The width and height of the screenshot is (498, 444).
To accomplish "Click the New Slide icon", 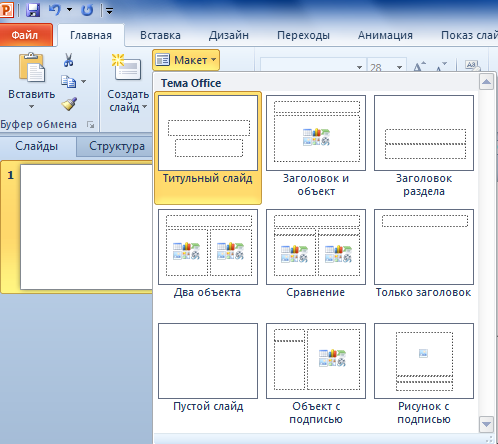I will coord(126,67).
